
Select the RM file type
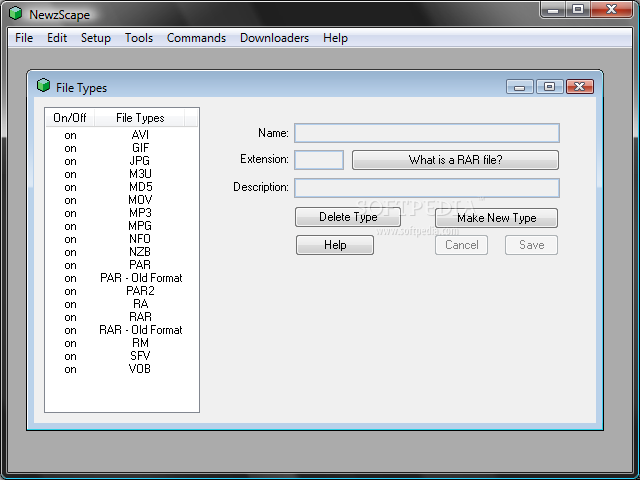[x=140, y=343]
